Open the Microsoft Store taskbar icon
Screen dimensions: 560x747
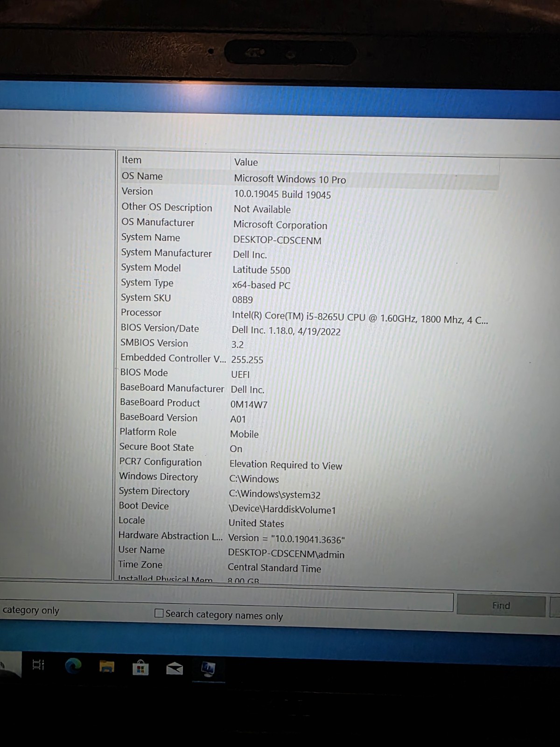tap(140, 668)
